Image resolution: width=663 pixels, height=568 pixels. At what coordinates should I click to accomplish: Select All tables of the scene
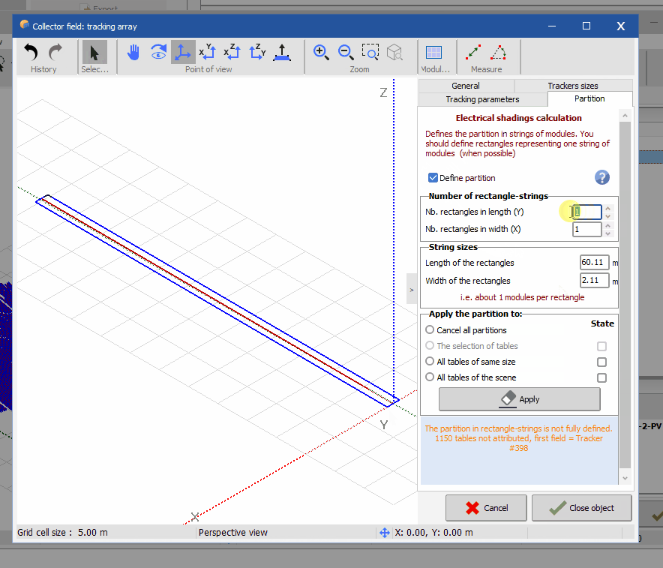(x=430, y=377)
